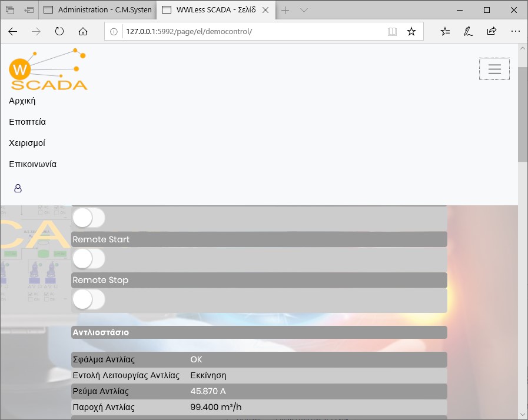
Task: Open the user account icon
Action: pyautogui.click(x=18, y=188)
